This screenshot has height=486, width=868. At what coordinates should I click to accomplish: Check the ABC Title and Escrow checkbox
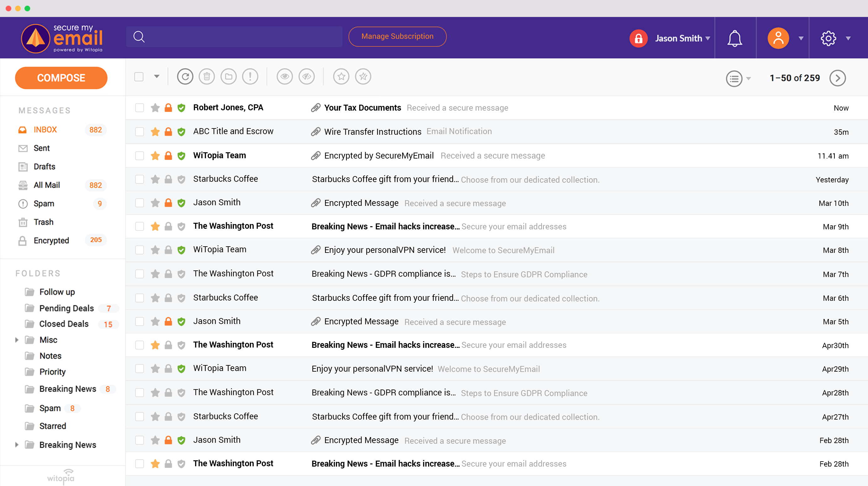coord(139,132)
